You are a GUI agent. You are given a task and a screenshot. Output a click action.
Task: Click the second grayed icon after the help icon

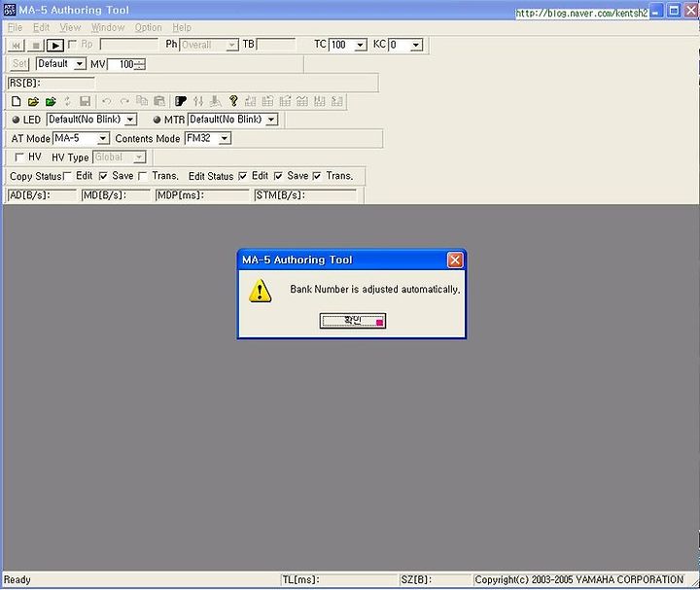click(x=268, y=101)
